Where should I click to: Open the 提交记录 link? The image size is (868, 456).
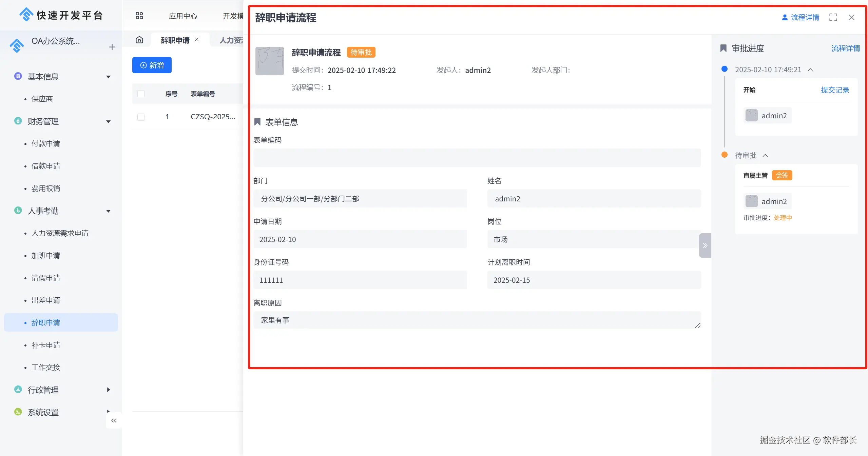[835, 90]
